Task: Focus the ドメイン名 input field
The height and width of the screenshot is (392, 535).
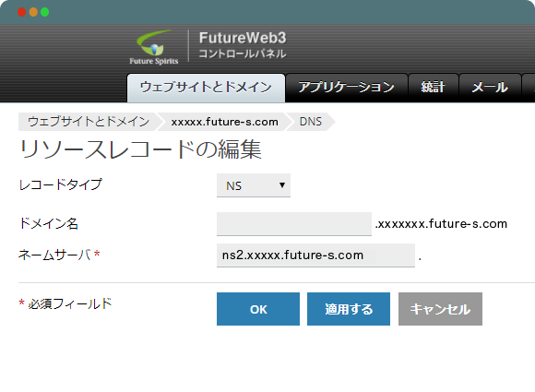Action: tap(294, 224)
